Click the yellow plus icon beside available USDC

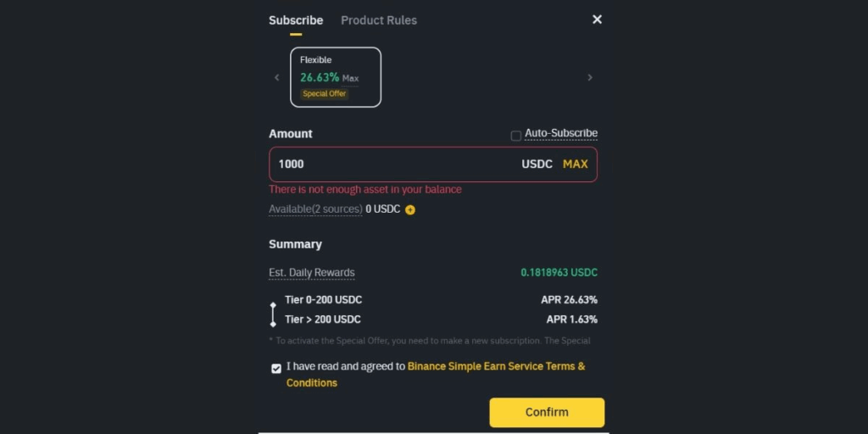(410, 209)
